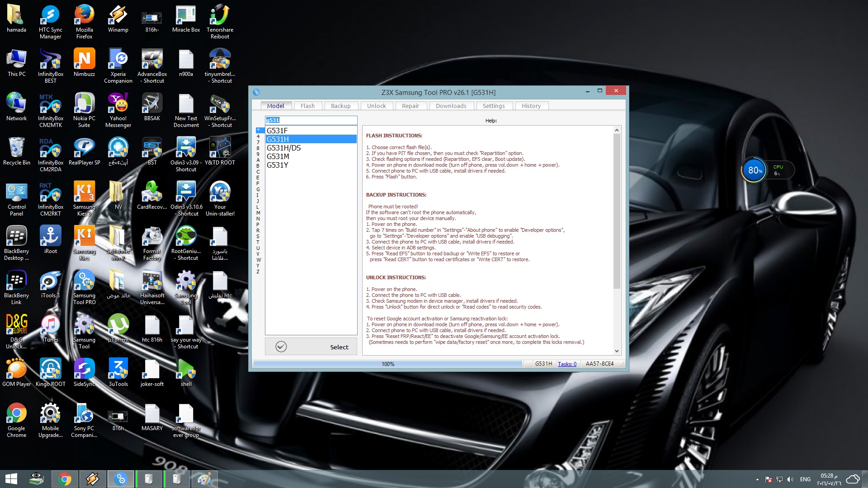Click the volume tray icon
Image resolution: width=868 pixels, height=488 pixels.
click(790, 479)
